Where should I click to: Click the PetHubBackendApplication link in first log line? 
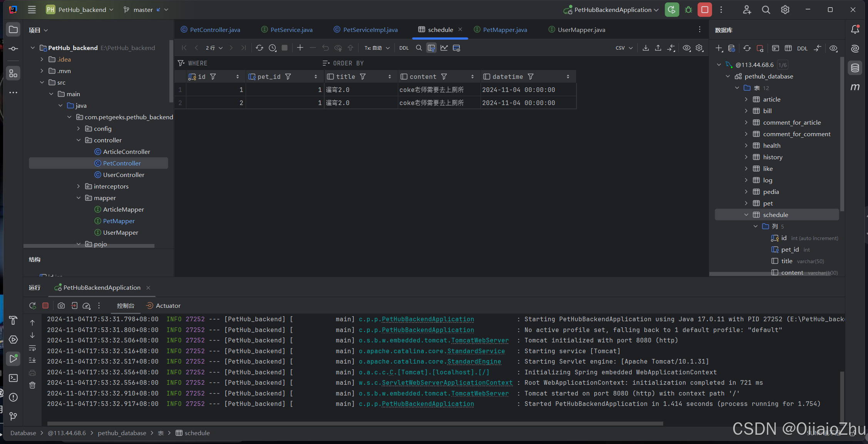coord(427,319)
